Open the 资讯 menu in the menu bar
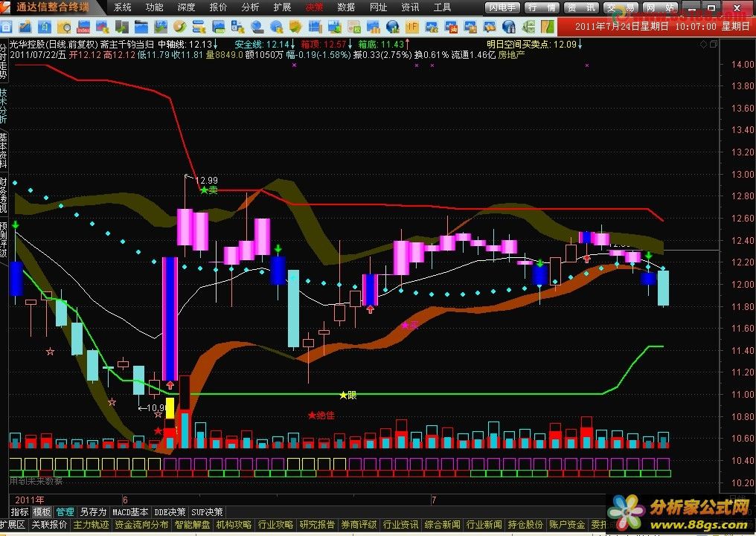Screen dimensions: 756x536 410,7
